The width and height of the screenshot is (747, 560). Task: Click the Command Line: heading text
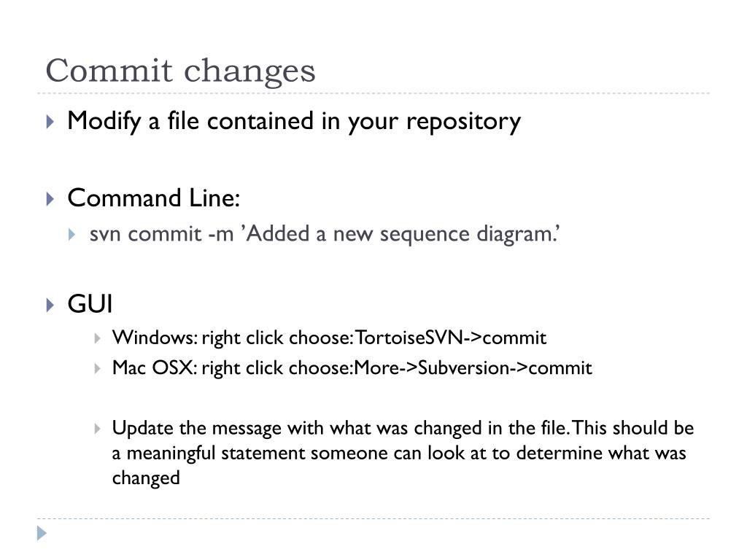[153, 198]
